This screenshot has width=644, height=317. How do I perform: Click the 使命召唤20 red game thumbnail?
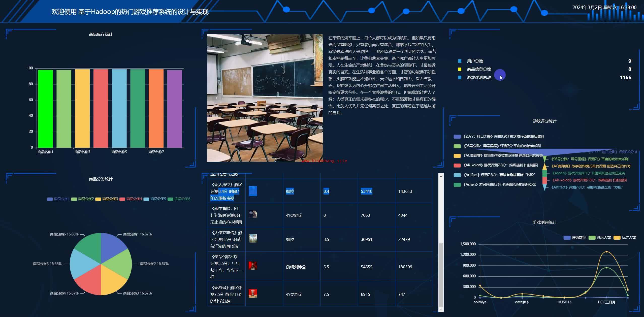253,266
